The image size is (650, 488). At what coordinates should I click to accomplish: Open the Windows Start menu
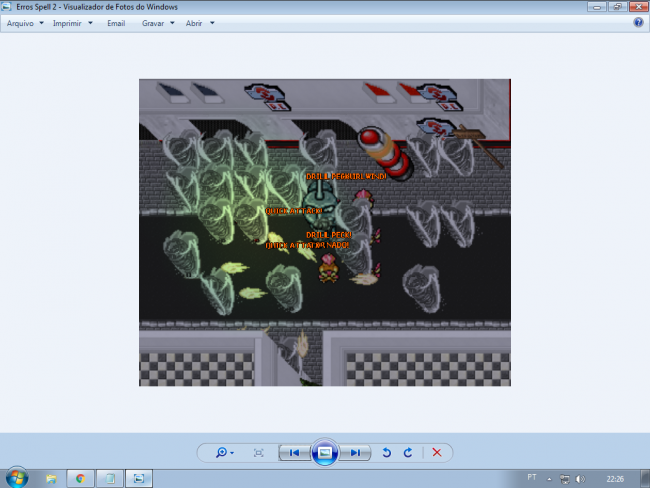point(17,478)
